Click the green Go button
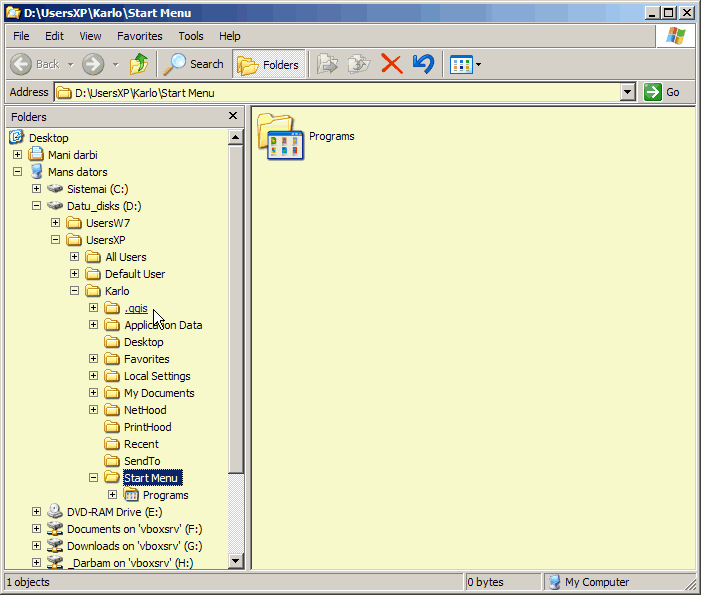Image resolution: width=701 pixels, height=595 pixels. 662,92
